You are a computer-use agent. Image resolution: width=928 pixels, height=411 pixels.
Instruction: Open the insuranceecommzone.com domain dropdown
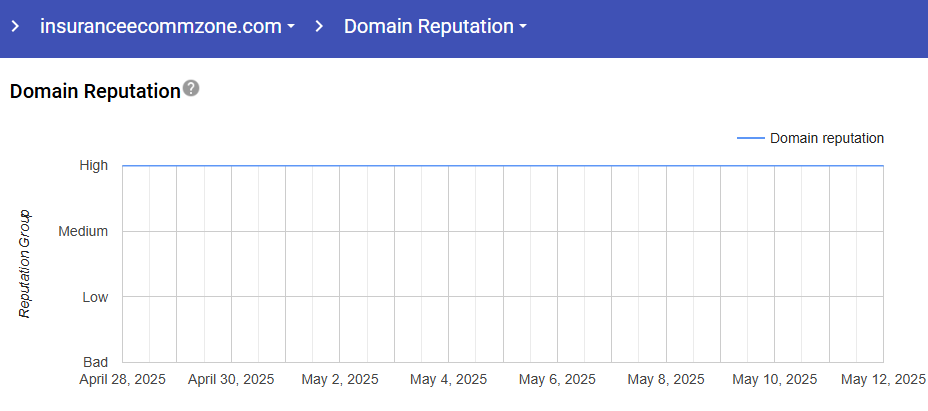tap(167, 26)
